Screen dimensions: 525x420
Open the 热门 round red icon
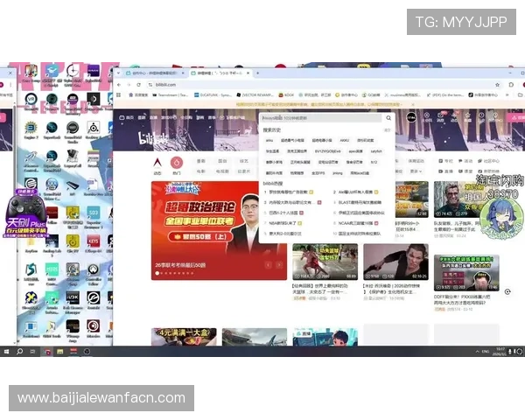pos(176,163)
